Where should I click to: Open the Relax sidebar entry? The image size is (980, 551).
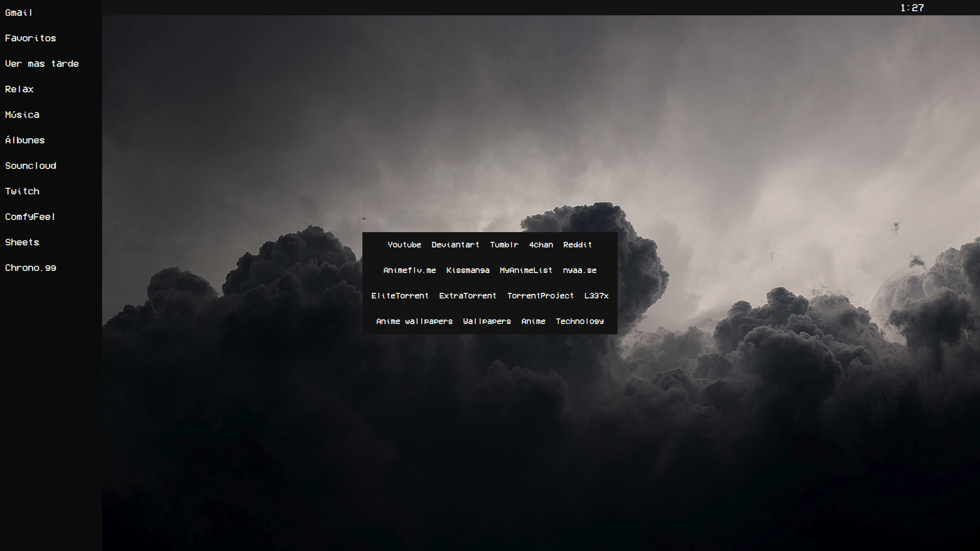pos(19,89)
